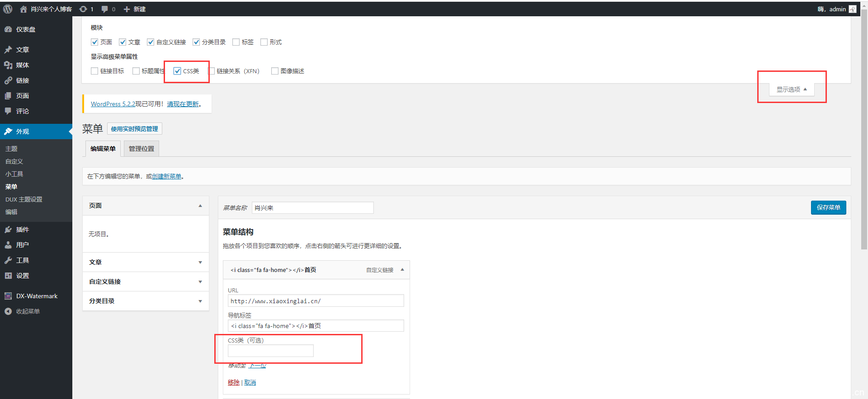This screenshot has height=399, width=868.
Task: Switch to the 管理位置 tab
Action: point(141,149)
